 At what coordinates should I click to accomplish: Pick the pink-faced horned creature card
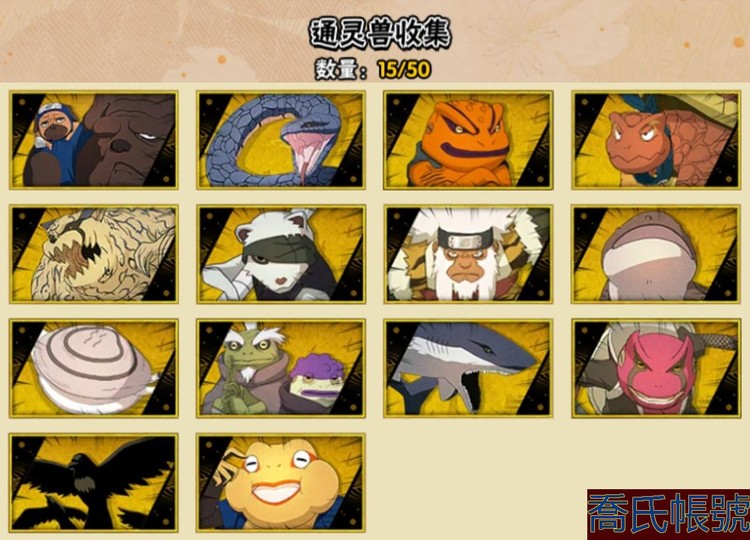[x=656, y=368]
